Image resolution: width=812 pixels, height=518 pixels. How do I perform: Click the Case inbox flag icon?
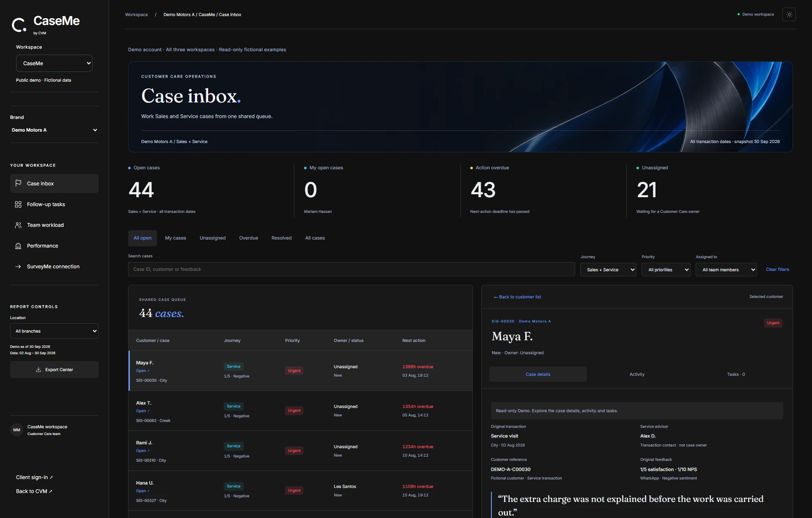[x=18, y=183]
